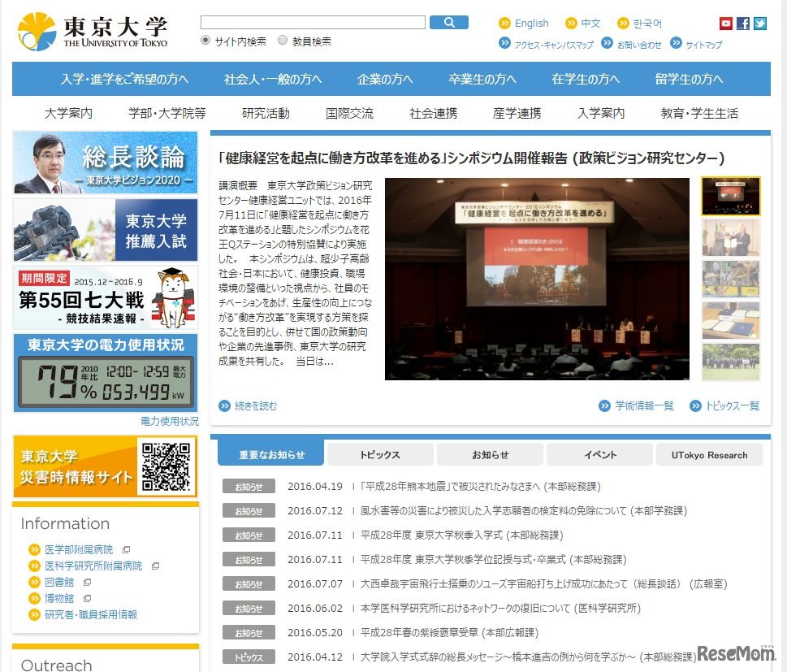Click external-link icon next to 医学部附属病院

126,550
